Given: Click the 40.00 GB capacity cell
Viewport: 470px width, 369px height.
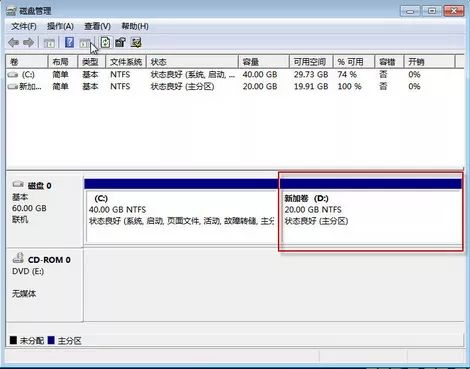Looking at the screenshot, I should coord(260,75).
